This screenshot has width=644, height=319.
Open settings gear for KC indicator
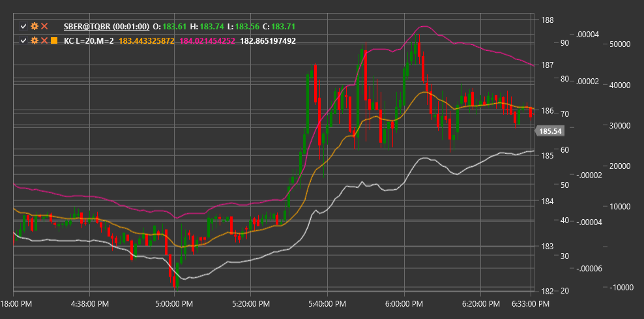point(35,40)
